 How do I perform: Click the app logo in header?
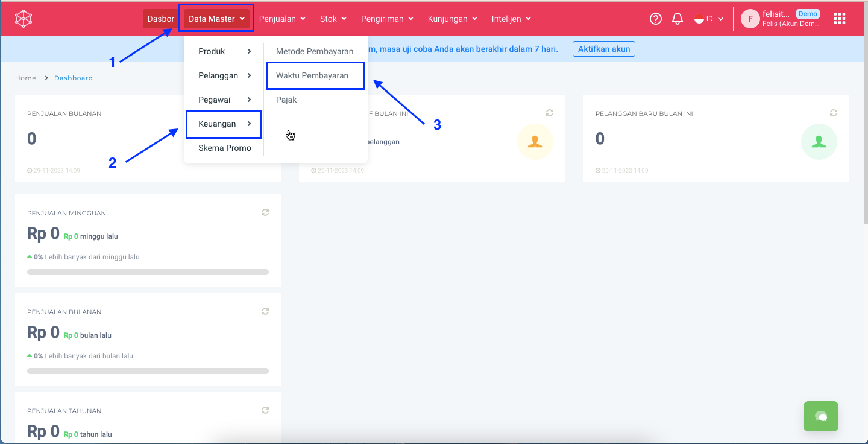[24, 19]
